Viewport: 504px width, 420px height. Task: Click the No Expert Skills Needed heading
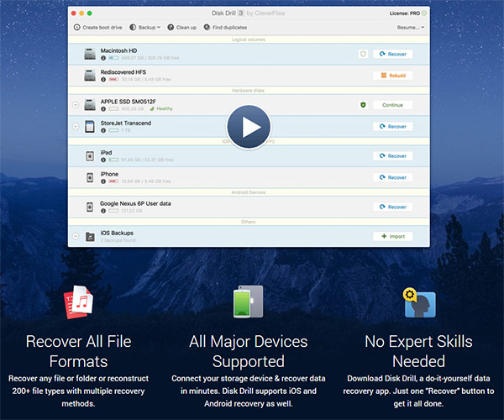[418, 351]
